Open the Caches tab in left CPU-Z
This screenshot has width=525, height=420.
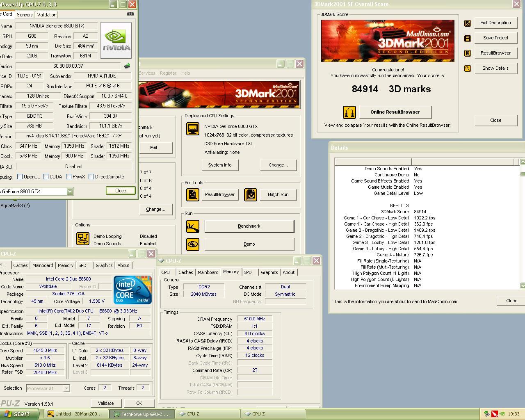[x=20, y=265]
